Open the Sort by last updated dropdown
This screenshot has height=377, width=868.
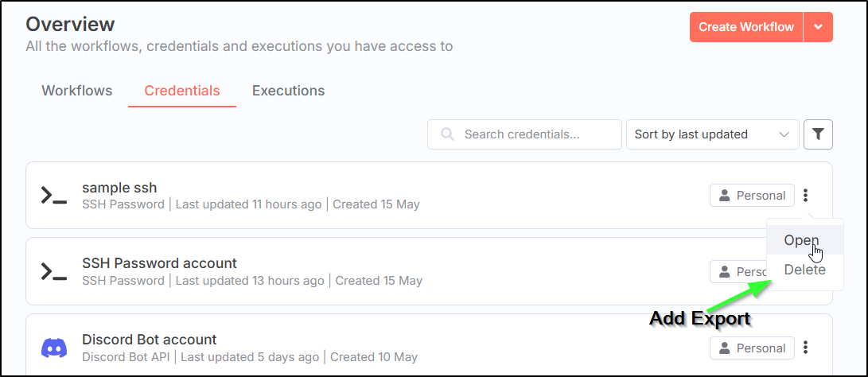[712, 134]
